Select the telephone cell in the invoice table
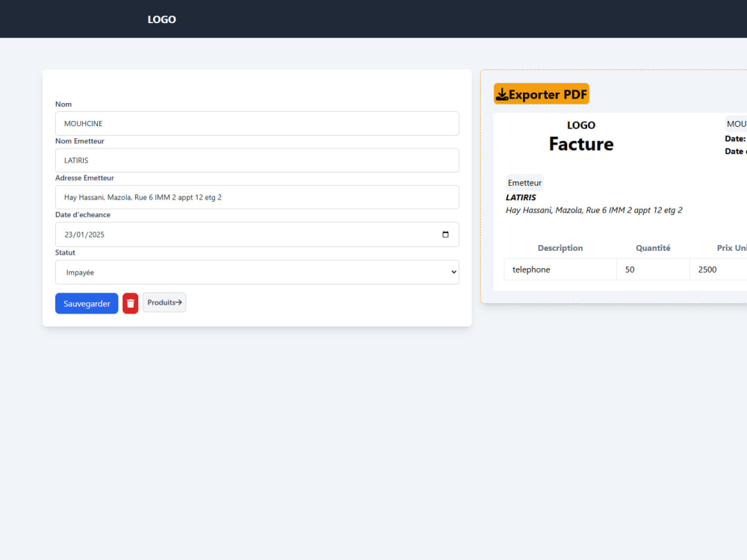 click(560, 270)
